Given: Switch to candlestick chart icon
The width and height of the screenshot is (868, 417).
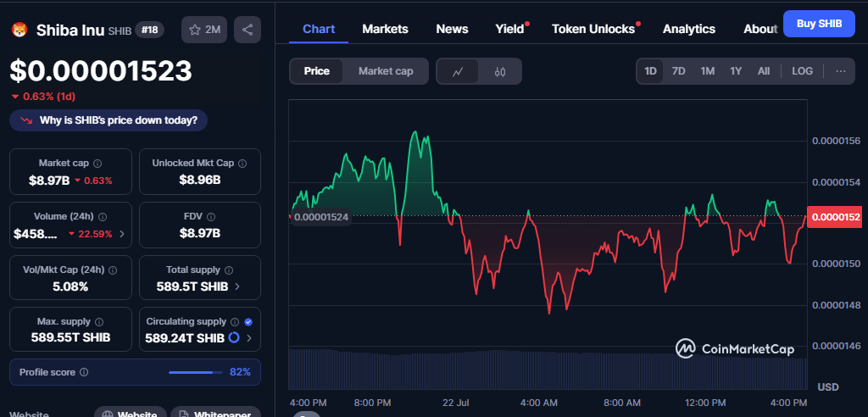Looking at the screenshot, I should [500, 71].
